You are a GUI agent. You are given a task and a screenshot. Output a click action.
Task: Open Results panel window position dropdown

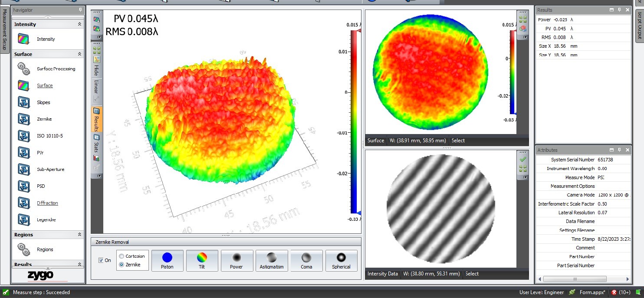611,10
